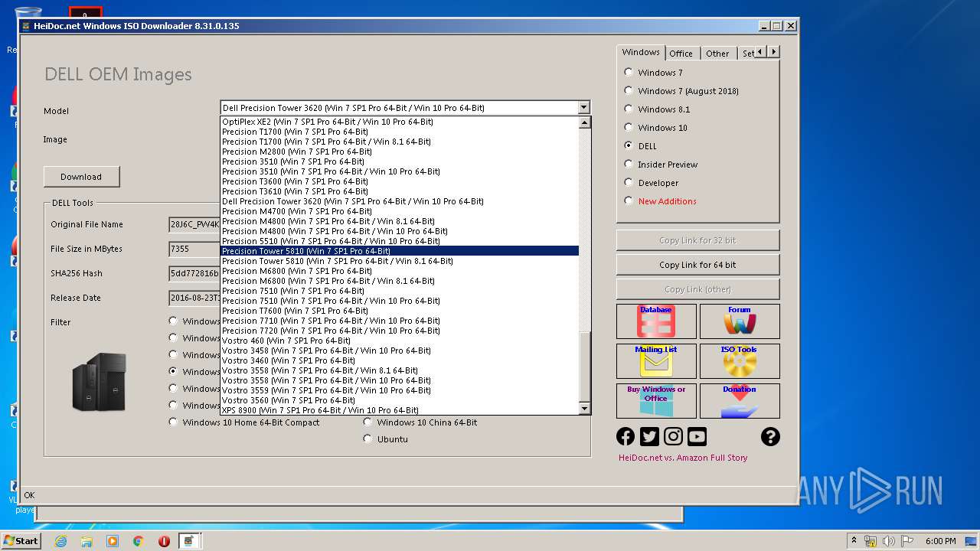Open HeiDoc.net vs. Amazon Full Story link
The width and height of the screenshot is (980, 551).
(x=683, y=458)
